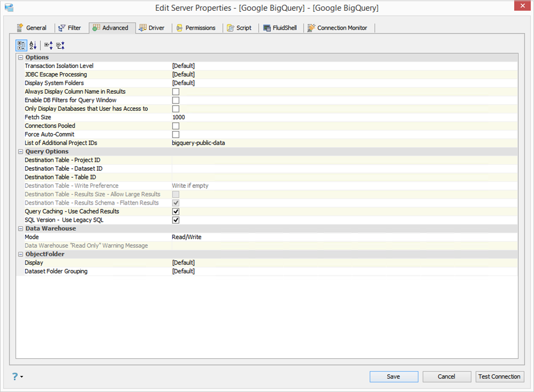Screen dimensions: 534x392
Task: Open ObjectFolder Display value dropdown
Action: (x=344, y=262)
